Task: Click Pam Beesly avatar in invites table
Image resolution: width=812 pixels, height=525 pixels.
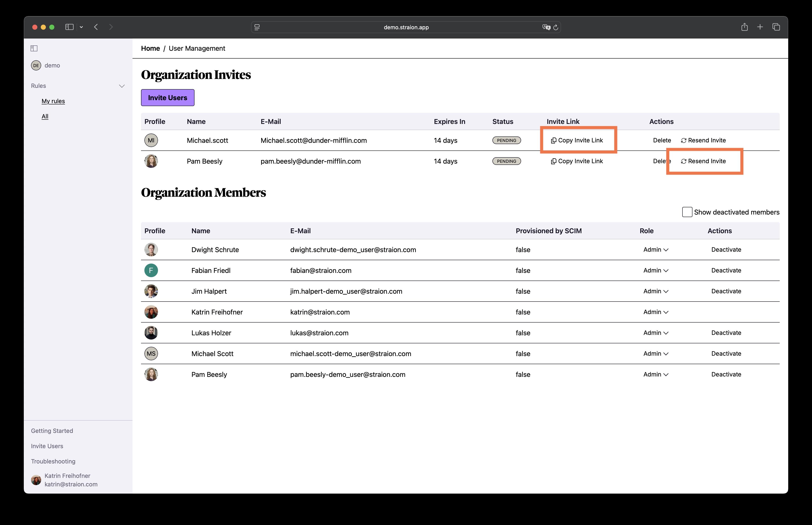Action: click(x=151, y=161)
